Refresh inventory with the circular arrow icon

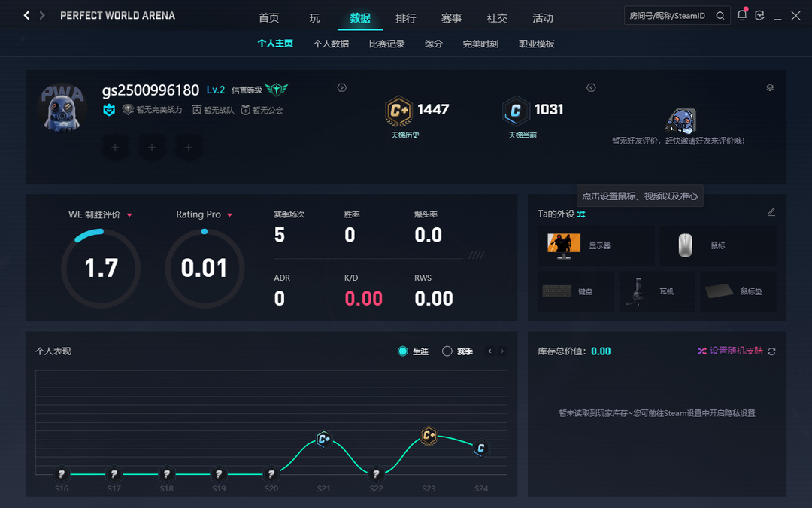pos(771,351)
